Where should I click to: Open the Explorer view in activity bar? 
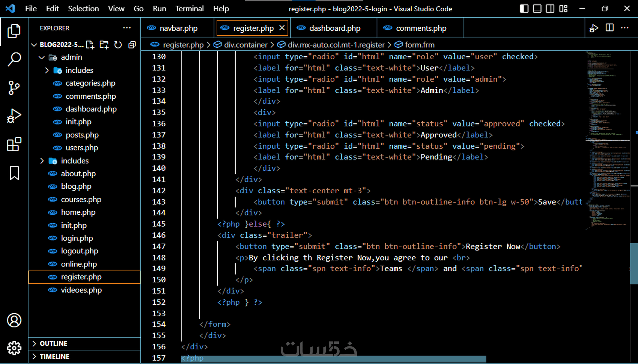pos(14,31)
